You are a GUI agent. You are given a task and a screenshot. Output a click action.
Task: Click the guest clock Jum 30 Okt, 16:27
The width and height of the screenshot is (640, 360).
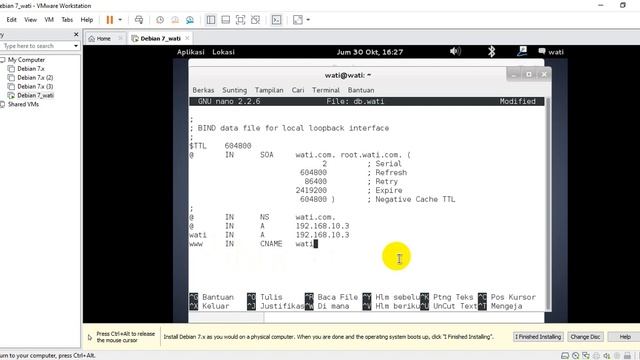tap(370, 52)
